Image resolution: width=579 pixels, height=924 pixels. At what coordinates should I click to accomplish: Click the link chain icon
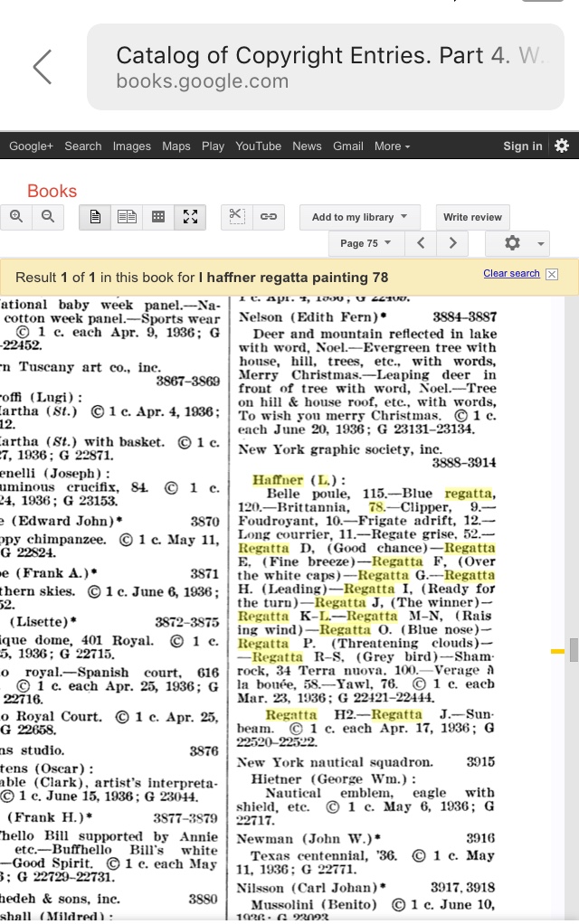[x=269, y=217]
